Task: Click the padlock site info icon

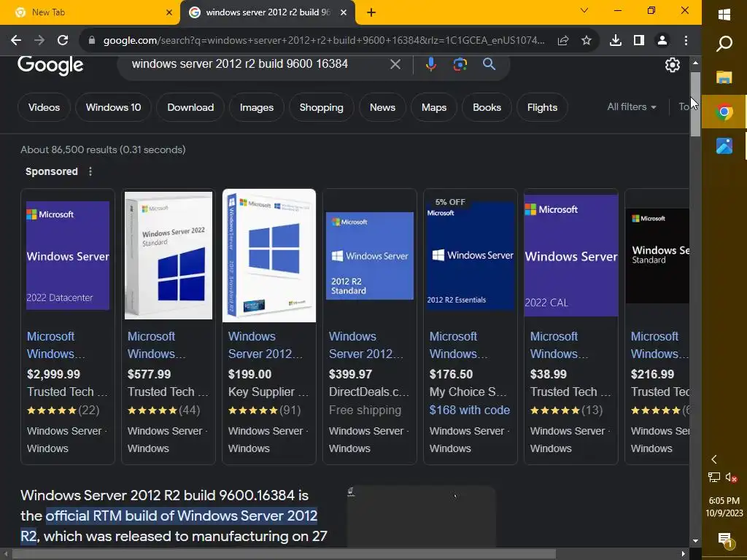Action: click(92, 41)
